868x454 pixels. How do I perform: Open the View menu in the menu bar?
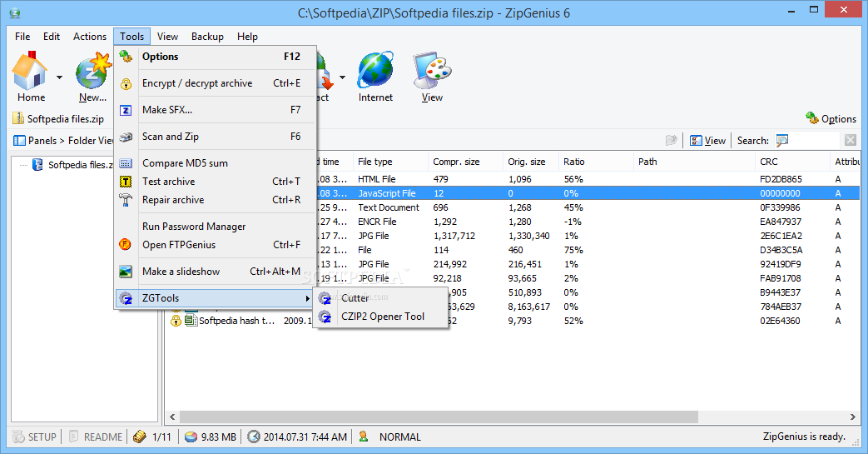coord(167,37)
